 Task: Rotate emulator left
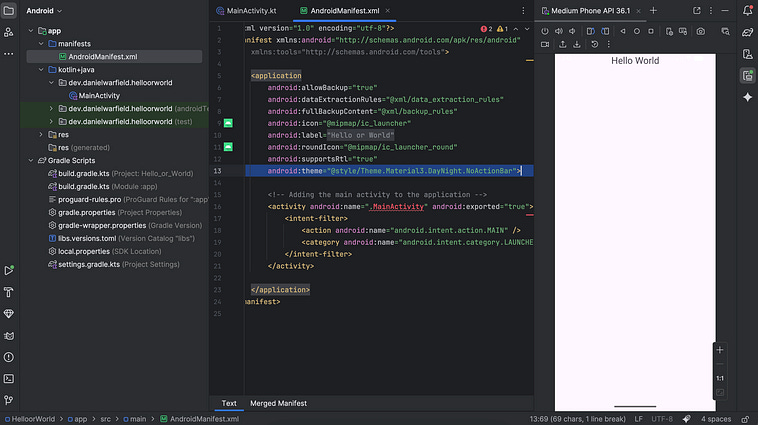point(591,31)
